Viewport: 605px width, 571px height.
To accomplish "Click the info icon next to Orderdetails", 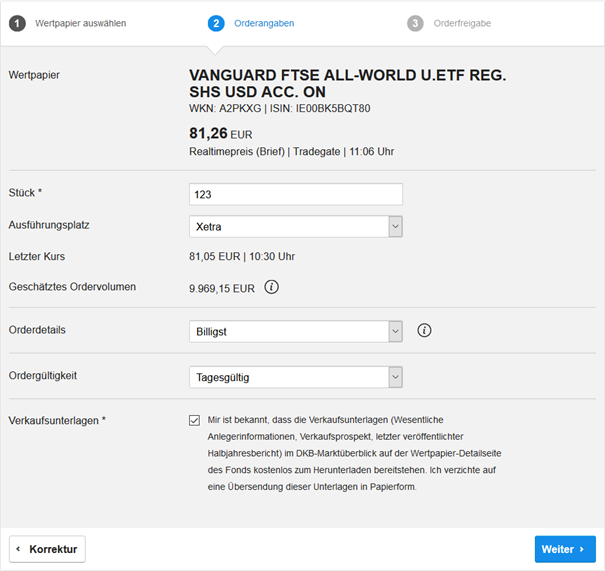I will [424, 330].
